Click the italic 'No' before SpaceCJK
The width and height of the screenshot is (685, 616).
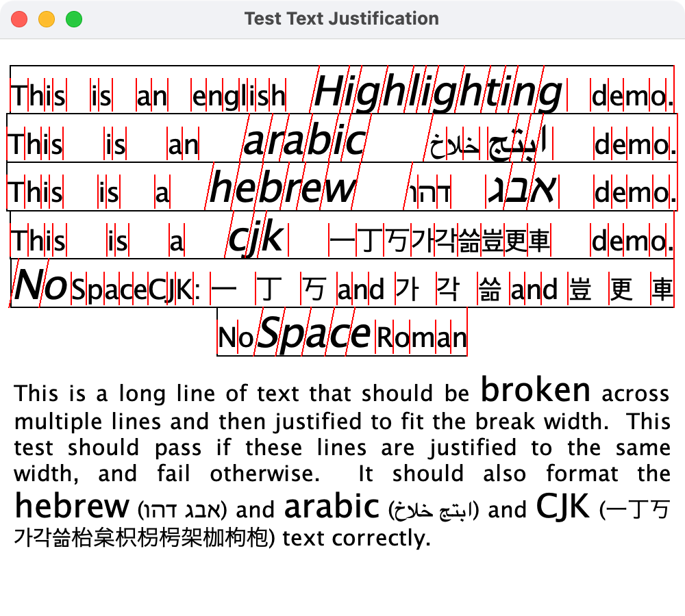point(40,285)
